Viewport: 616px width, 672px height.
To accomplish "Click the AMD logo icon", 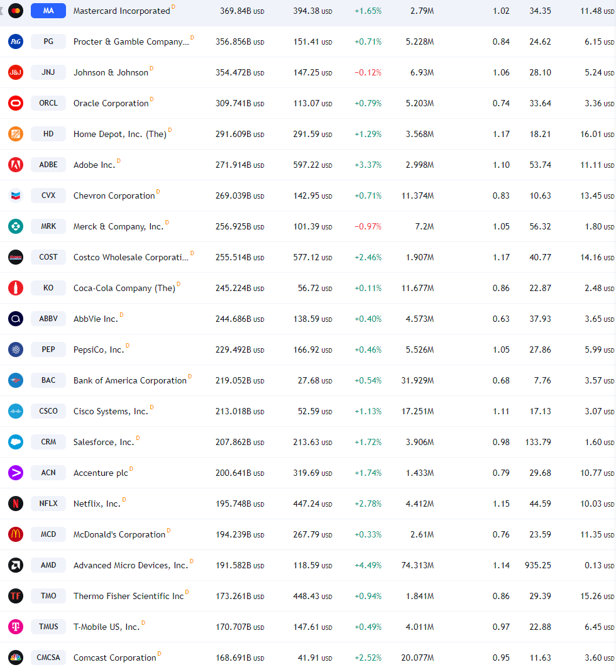I will coord(16,565).
